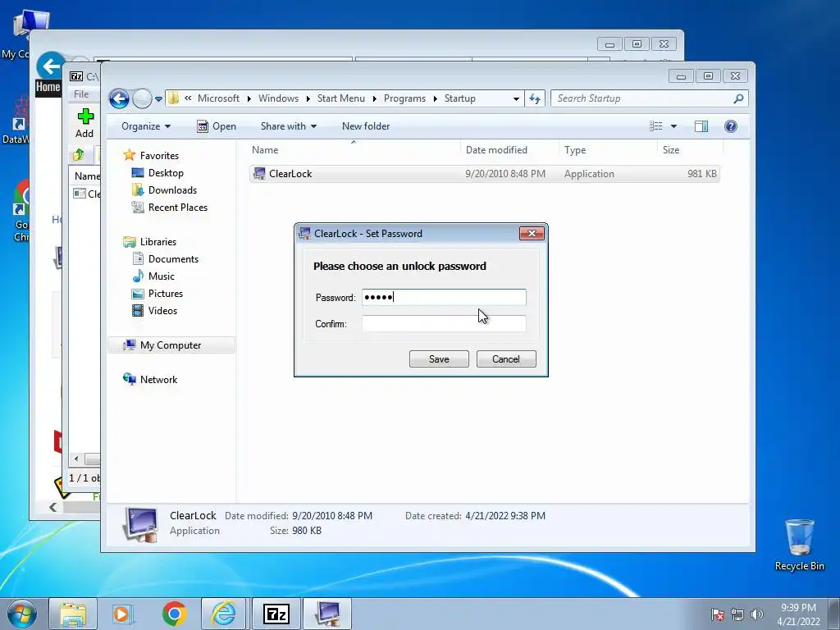Click the Search Startup field
The image size is (840, 630).
pos(649,98)
